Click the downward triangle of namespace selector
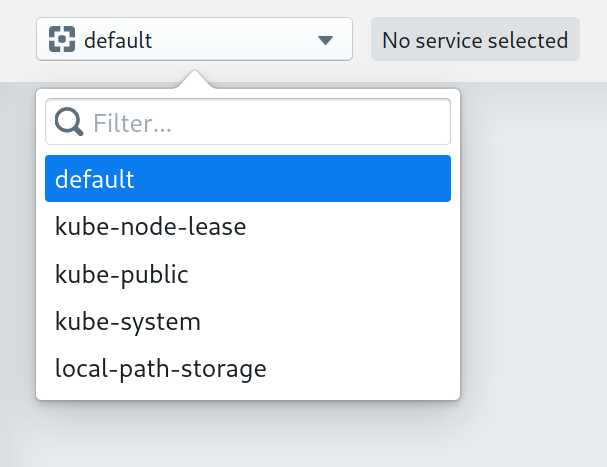This screenshot has width=607, height=467. [x=325, y=41]
